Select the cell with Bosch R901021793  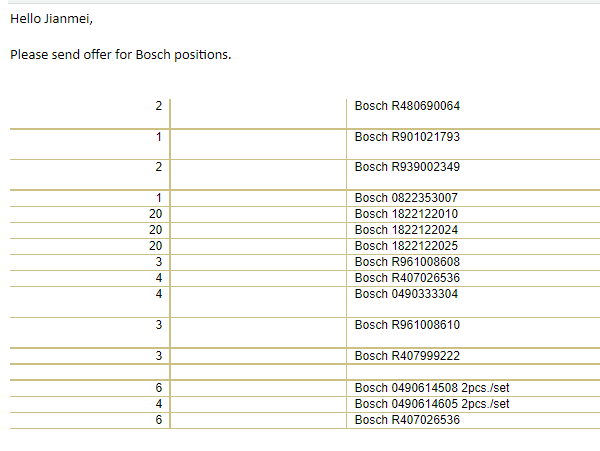pyautogui.click(x=407, y=137)
